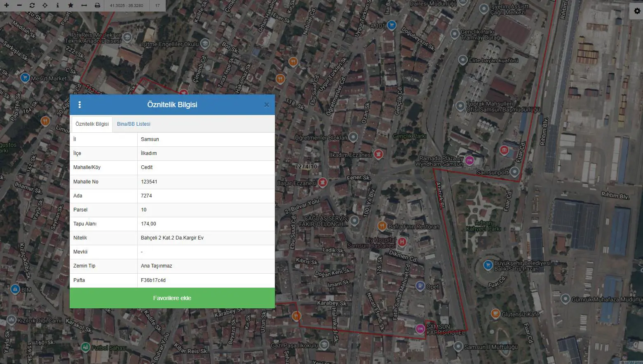643x364 pixels.
Task: Click the Cedit neighborhood value
Action: click(147, 167)
